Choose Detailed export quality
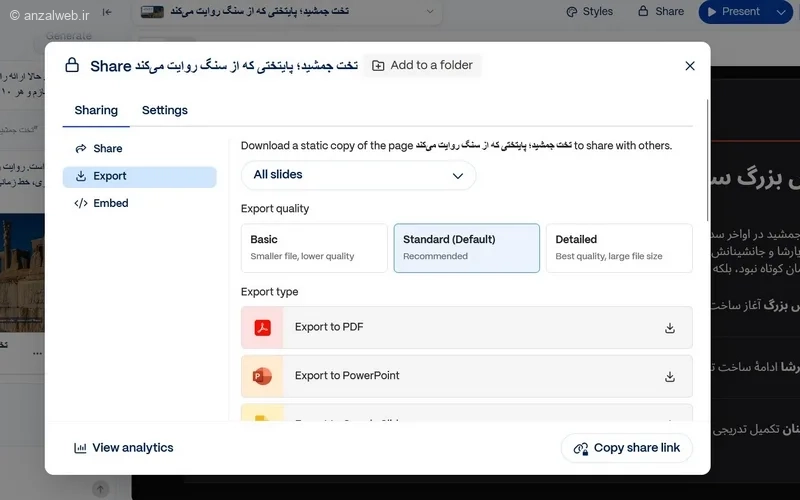This screenshot has width=800, height=500. 619,248
